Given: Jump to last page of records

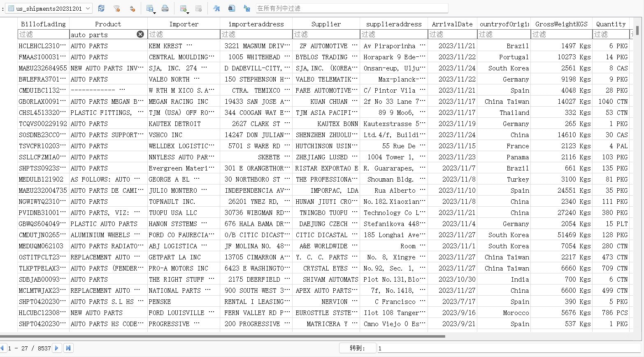Looking at the screenshot, I should pos(69,348).
